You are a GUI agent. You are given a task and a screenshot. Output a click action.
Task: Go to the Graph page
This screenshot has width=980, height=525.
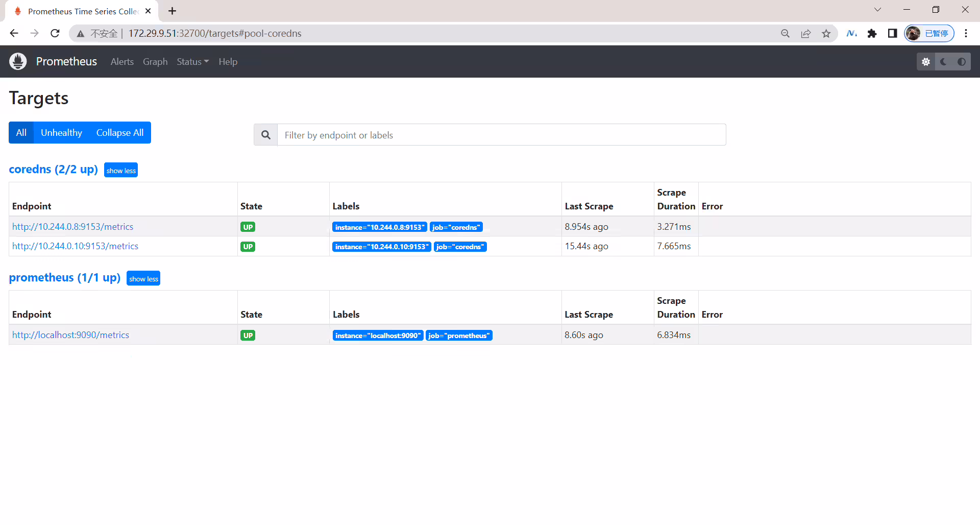155,62
